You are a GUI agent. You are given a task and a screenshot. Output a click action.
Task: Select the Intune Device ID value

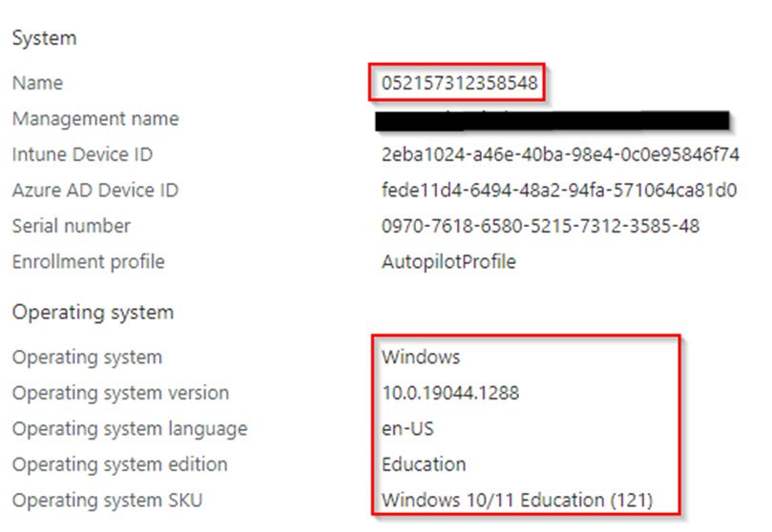pos(560,154)
